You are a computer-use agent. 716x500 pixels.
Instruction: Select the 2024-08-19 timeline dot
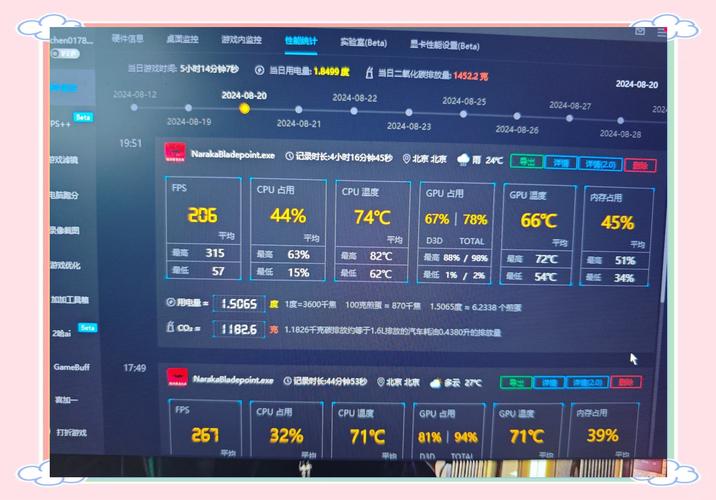[x=188, y=108]
